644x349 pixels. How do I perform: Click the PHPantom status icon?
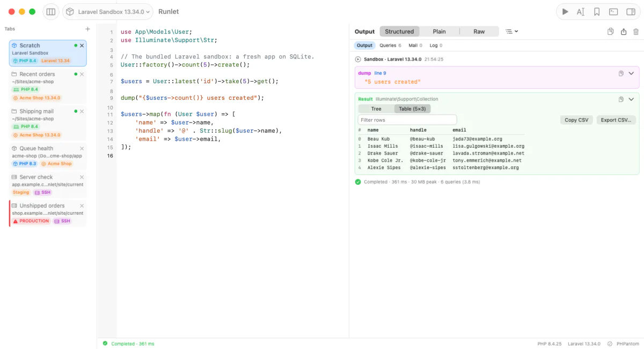(610, 344)
